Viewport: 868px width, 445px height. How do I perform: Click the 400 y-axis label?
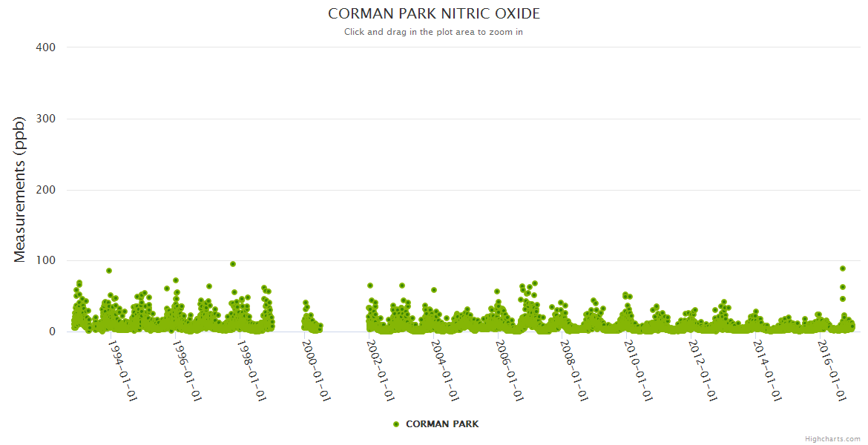coord(45,47)
